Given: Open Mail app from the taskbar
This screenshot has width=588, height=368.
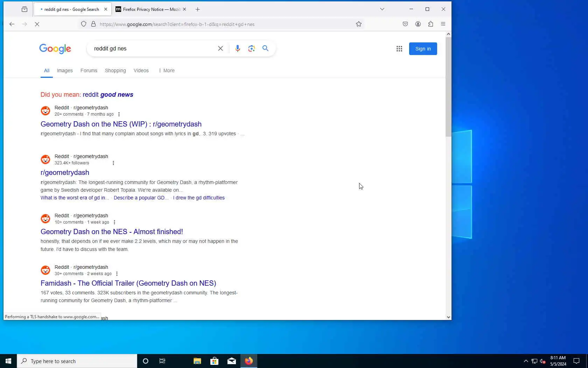Looking at the screenshot, I should coord(232,361).
